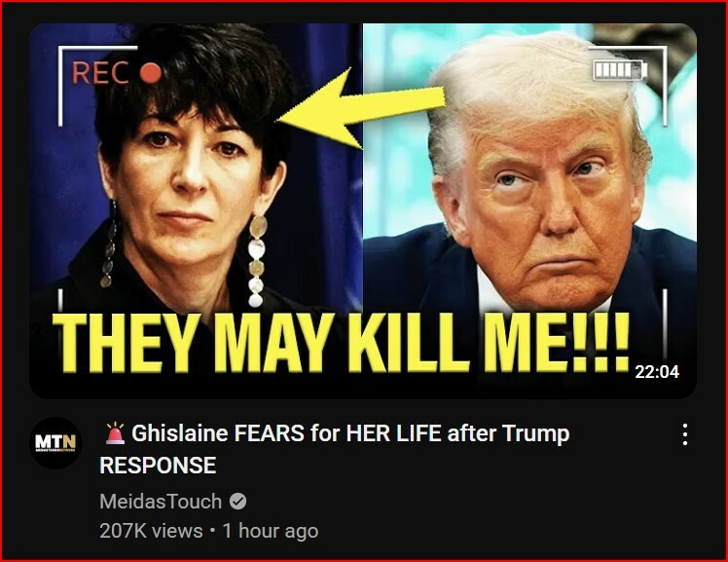Open the MeidasTouch channel name link
The width and height of the screenshot is (728, 562).
pyautogui.click(x=161, y=502)
